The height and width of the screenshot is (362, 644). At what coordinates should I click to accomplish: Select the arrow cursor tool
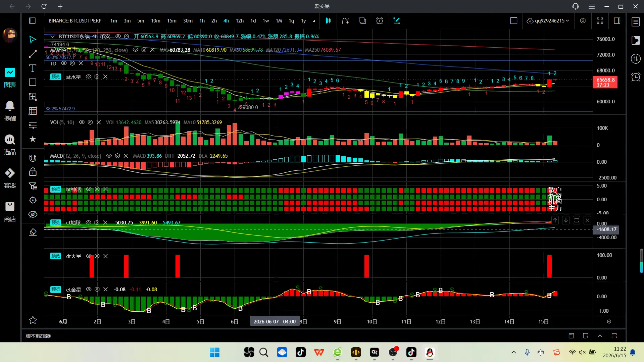[33, 40]
